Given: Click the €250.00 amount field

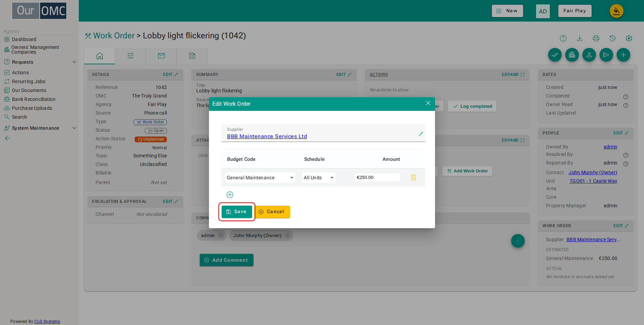Looking at the screenshot, I should (377, 177).
